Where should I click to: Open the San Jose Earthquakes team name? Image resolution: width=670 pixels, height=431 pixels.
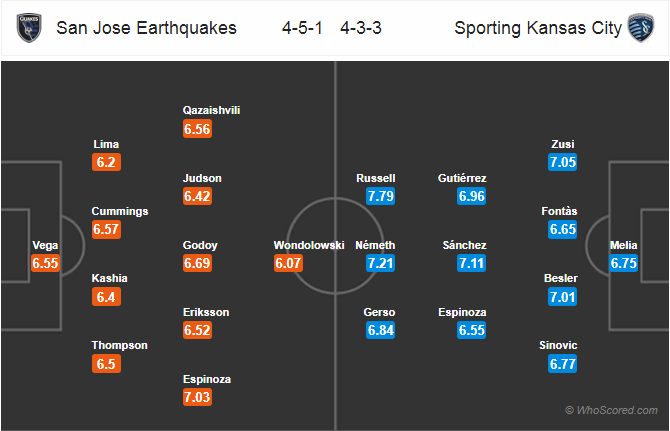pos(146,28)
